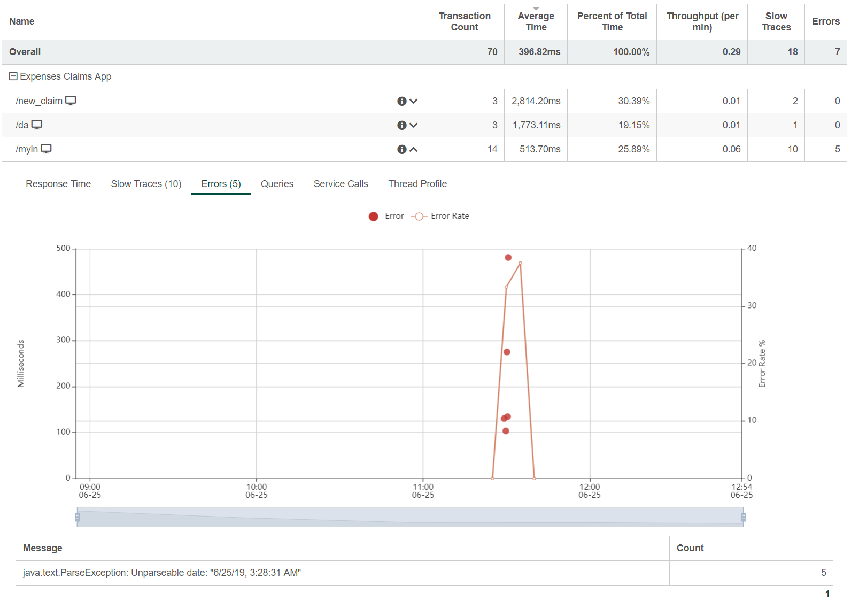Select the ParseException error message row
Viewport: 851px width, 616px height.
click(162, 573)
